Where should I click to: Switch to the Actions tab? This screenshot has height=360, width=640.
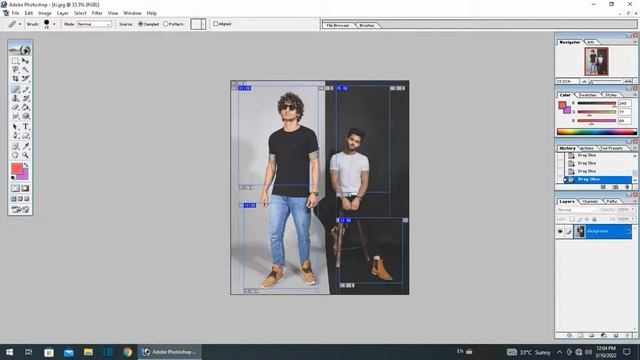tap(587, 148)
